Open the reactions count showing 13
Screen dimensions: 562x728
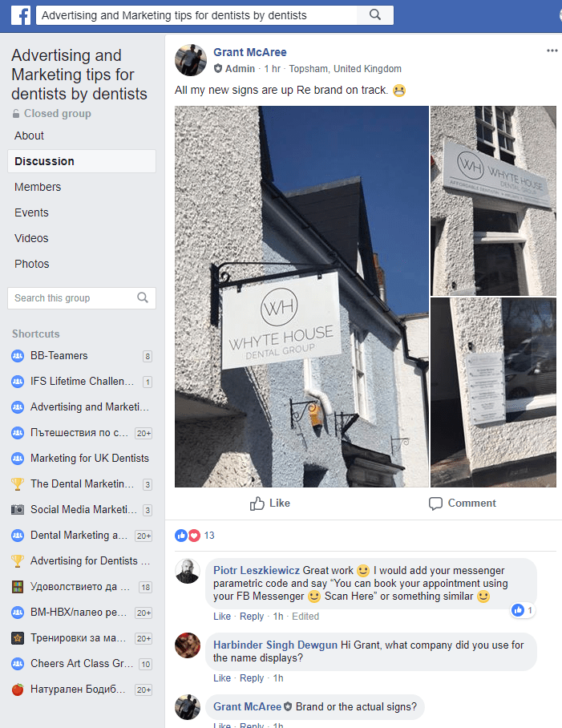tap(195, 536)
